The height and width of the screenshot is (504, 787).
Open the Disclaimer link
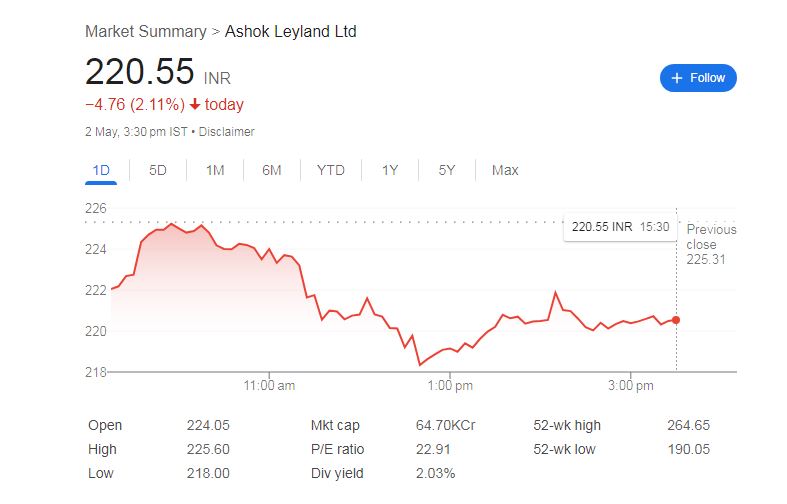pos(227,132)
